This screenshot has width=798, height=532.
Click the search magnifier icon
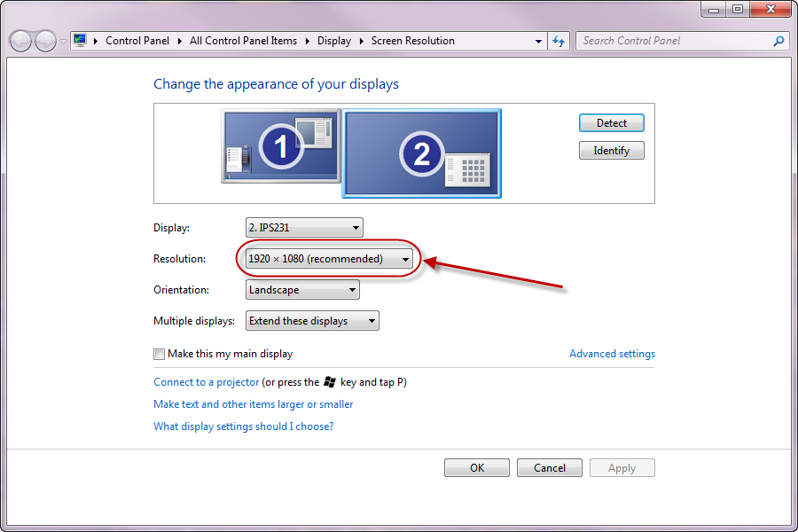[x=778, y=41]
